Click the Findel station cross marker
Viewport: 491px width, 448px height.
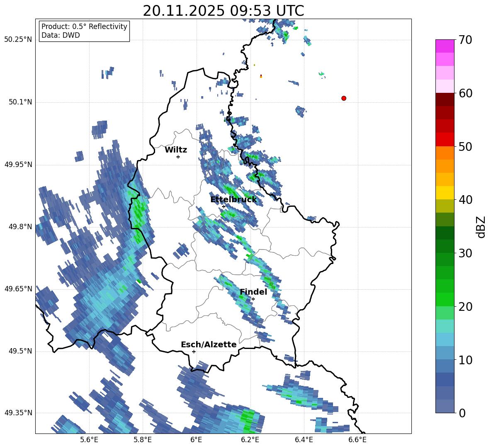[x=253, y=299]
